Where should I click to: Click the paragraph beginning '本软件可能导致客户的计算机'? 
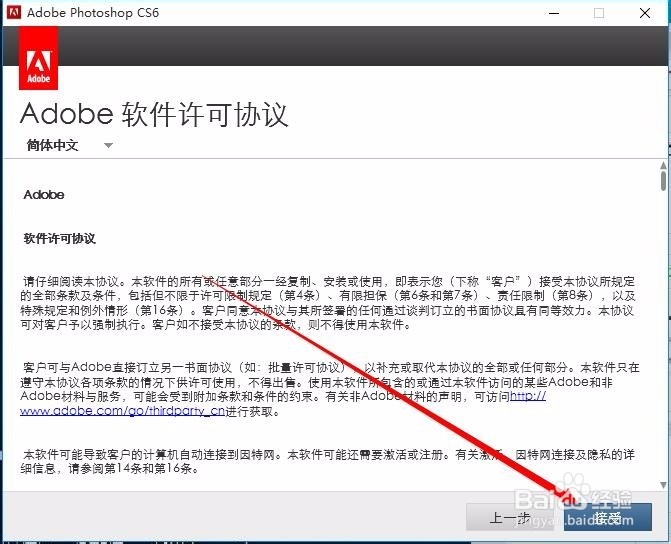tap(328, 461)
